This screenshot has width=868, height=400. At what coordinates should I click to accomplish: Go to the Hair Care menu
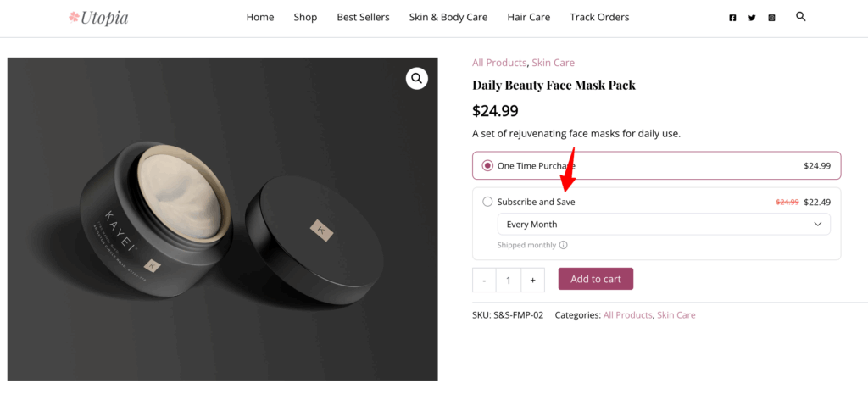(x=528, y=17)
